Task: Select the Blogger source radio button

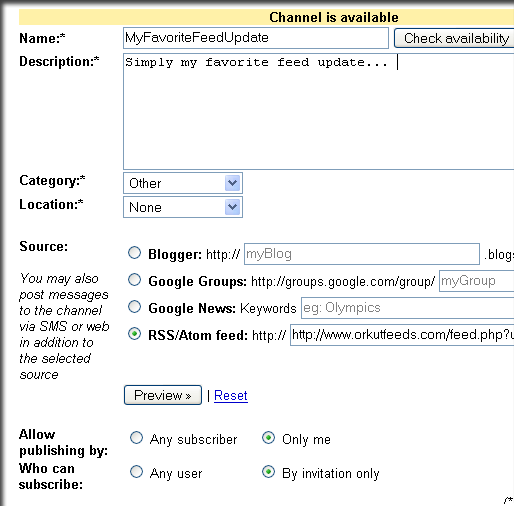Action: pyautogui.click(x=135, y=253)
